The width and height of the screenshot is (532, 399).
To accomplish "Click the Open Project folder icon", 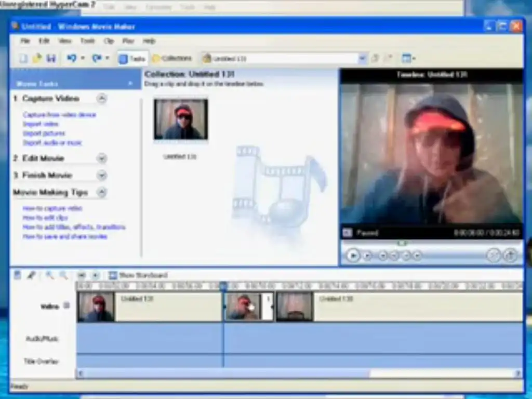I will click(x=37, y=58).
